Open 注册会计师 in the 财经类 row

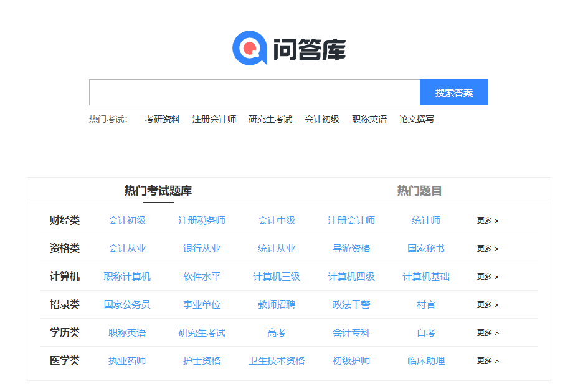pos(351,221)
